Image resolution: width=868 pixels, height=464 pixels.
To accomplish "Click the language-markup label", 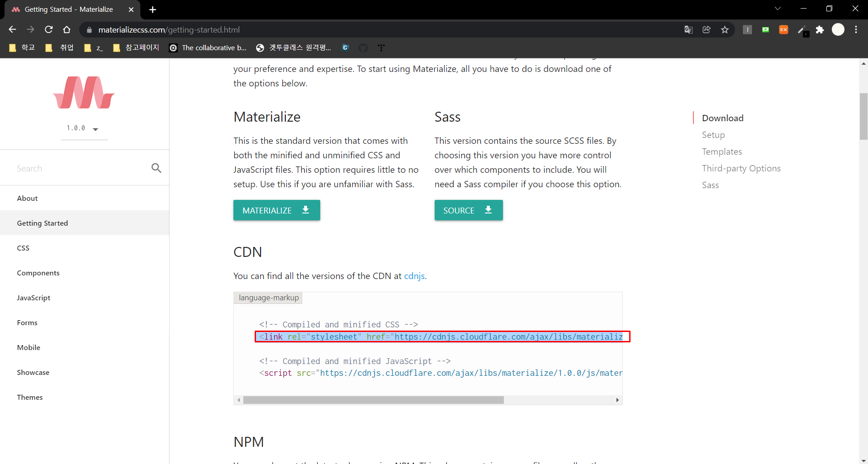I will pyautogui.click(x=269, y=298).
